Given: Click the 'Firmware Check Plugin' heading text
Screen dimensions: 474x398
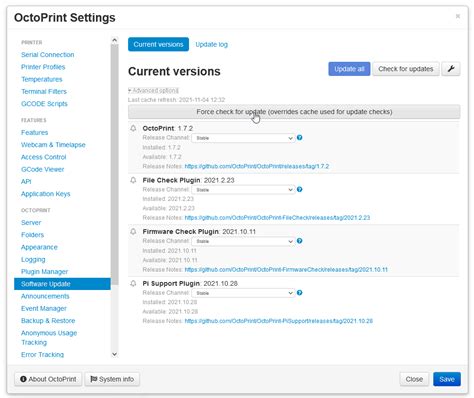Looking at the screenshot, I should point(180,231).
